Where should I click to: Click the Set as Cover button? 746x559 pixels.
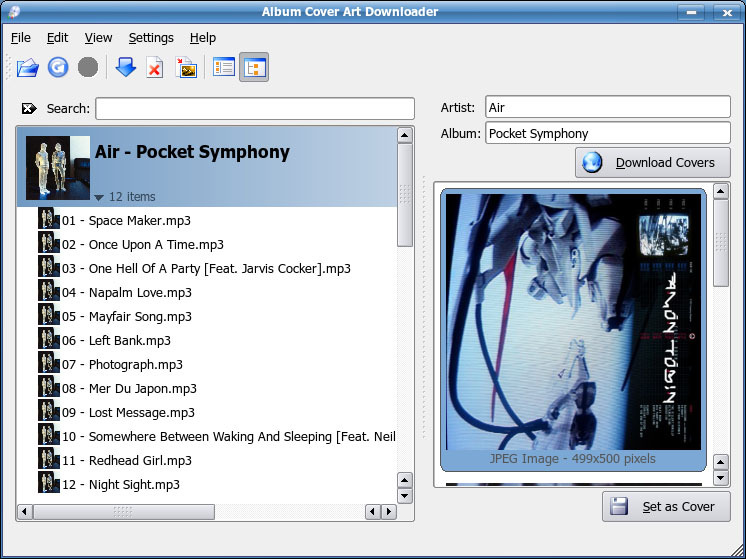(x=666, y=506)
